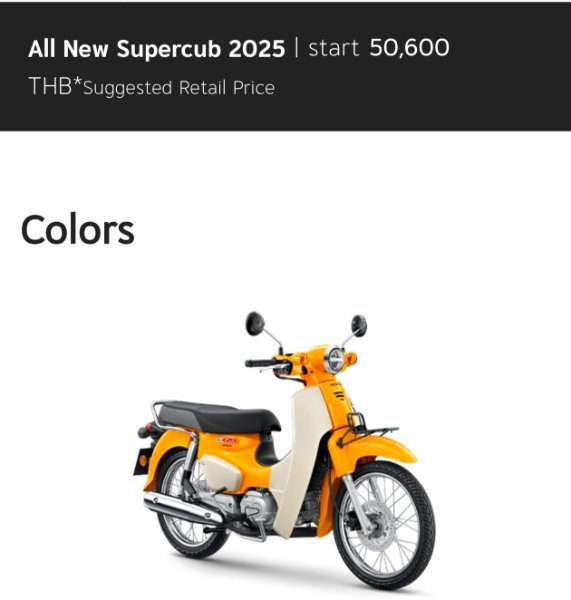Image resolution: width=571 pixels, height=600 pixels.
Task: Click the Suggested Retail Price note
Action: pyautogui.click(x=179, y=88)
